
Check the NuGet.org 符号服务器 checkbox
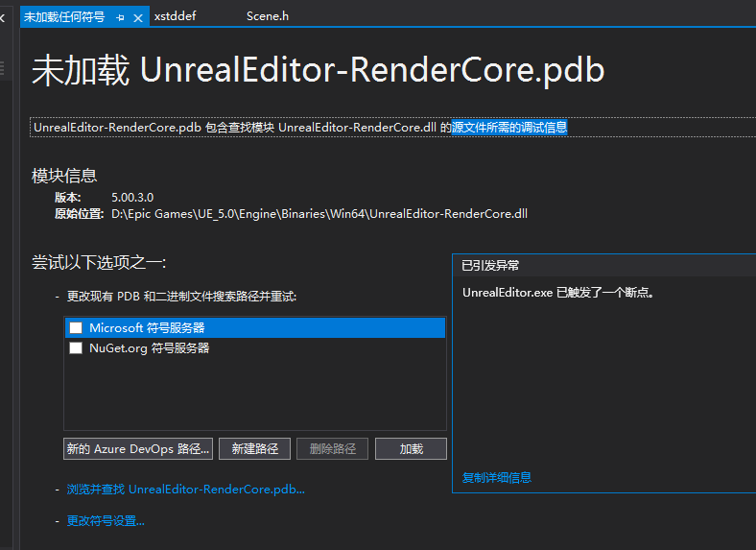[x=76, y=347]
